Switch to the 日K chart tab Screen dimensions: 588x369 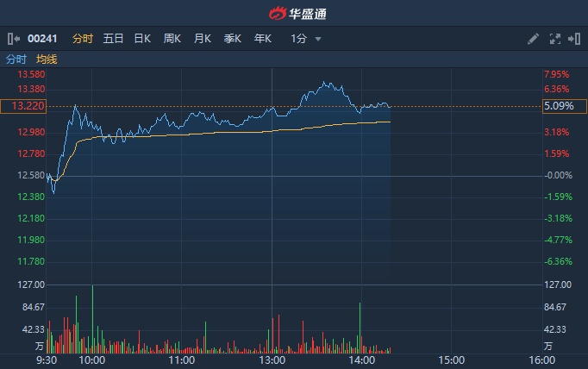[142, 39]
